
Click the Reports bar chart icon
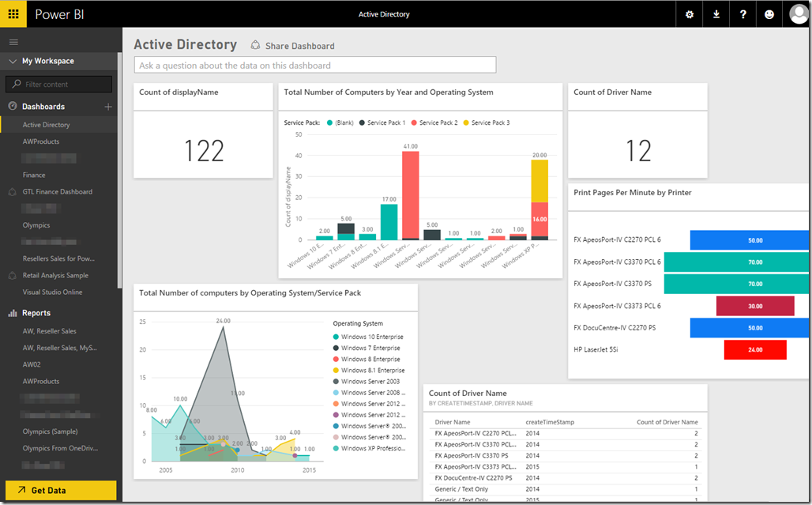point(13,313)
